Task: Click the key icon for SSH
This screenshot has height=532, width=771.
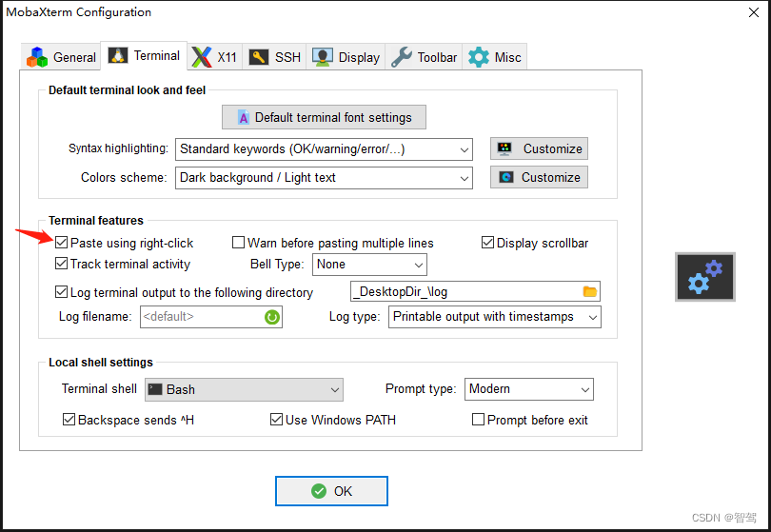Action: click(x=259, y=57)
